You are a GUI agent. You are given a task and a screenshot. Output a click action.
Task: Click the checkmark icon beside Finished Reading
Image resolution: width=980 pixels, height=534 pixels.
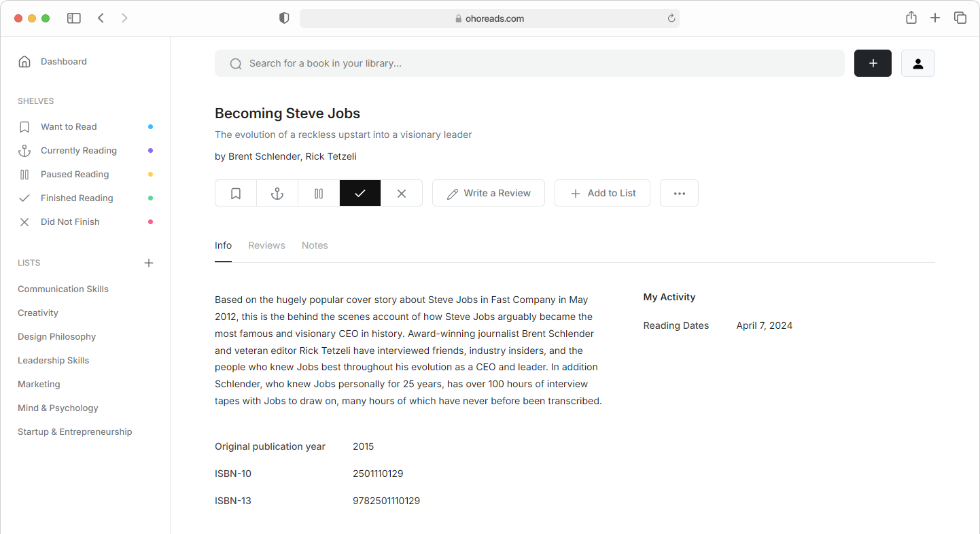coord(24,198)
